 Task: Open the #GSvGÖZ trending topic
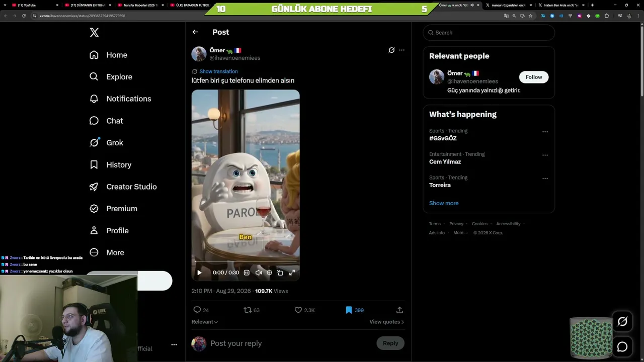(x=443, y=138)
